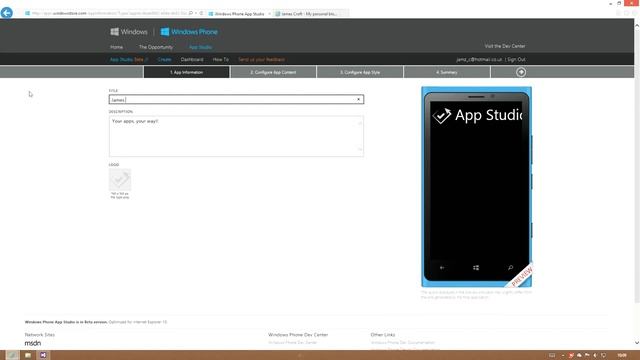Image resolution: width=640 pixels, height=360 pixels.
Task: Click the Windows Phone logo in the header
Action: (x=189, y=32)
